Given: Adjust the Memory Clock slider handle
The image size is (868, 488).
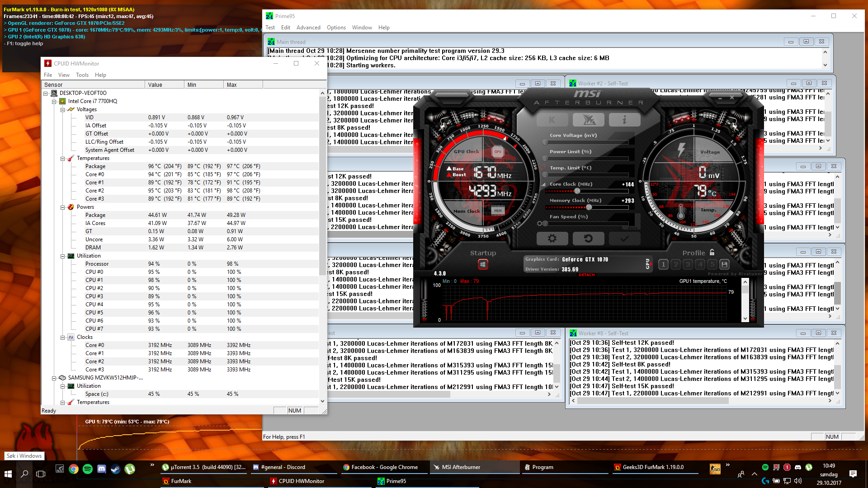Looking at the screenshot, I should [589, 207].
